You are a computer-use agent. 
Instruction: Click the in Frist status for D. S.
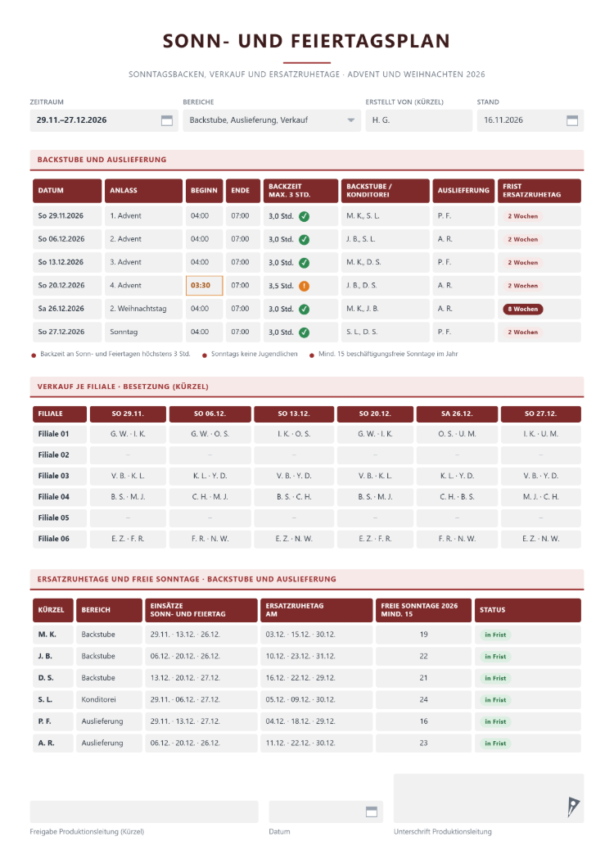[495, 678]
